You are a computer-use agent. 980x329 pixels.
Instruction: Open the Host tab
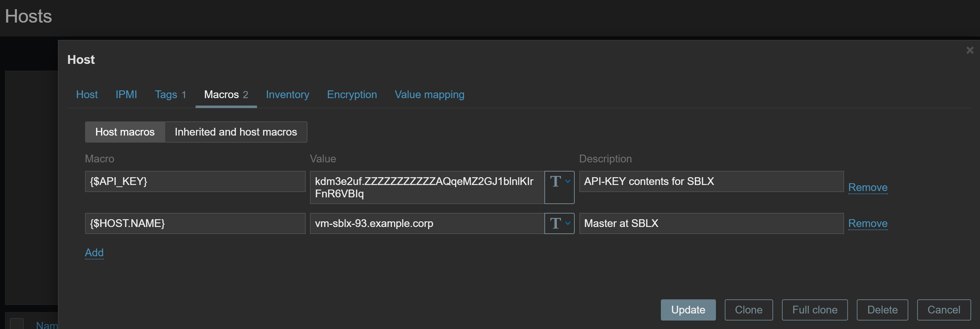point(87,94)
